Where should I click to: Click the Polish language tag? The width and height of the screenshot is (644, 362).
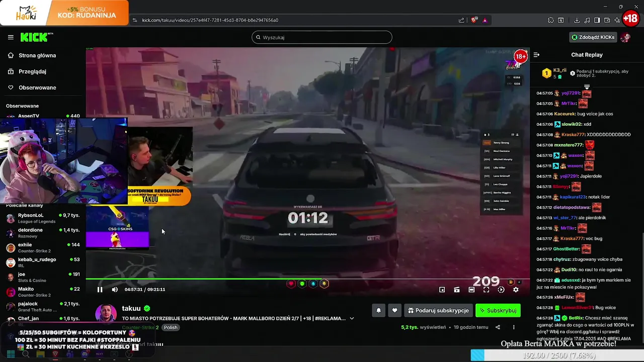click(x=171, y=327)
